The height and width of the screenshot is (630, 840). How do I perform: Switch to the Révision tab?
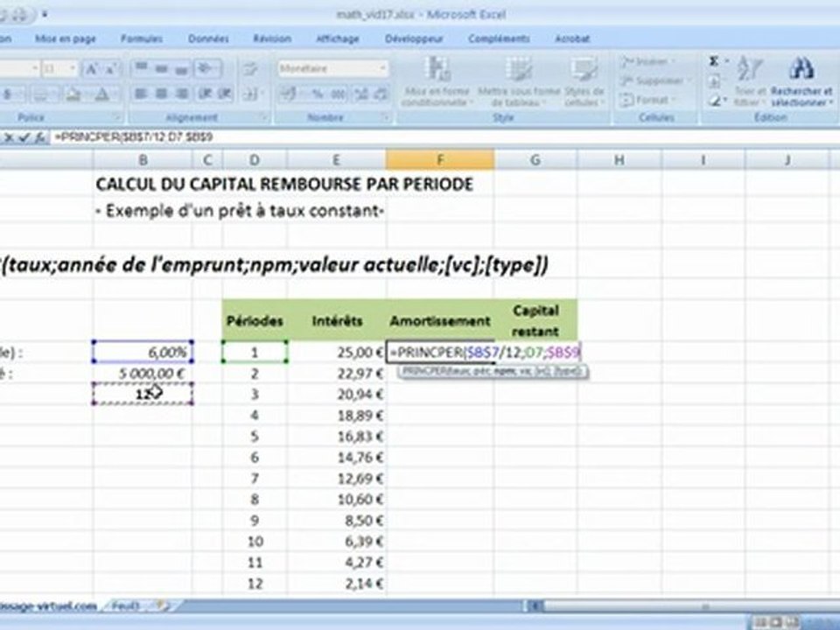[272, 38]
